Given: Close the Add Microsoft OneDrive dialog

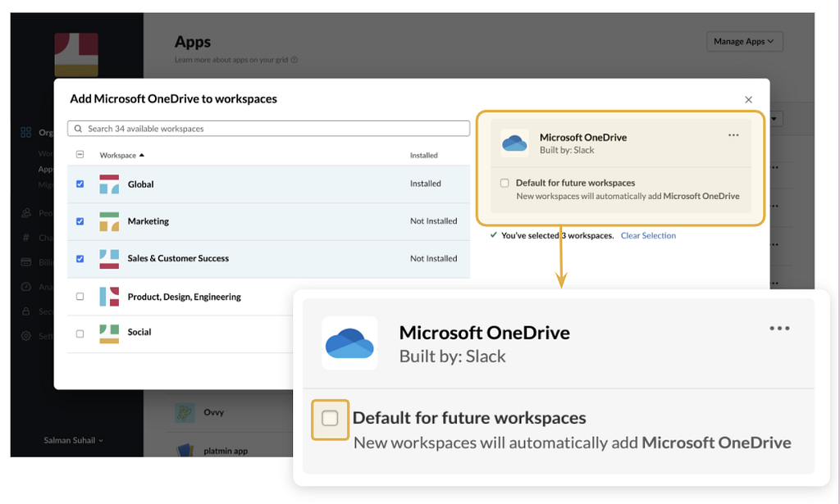Looking at the screenshot, I should pyautogui.click(x=748, y=99).
